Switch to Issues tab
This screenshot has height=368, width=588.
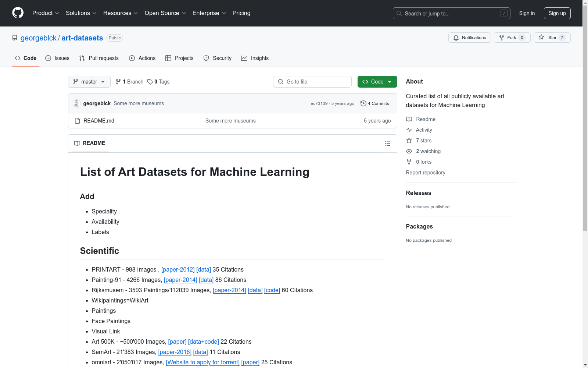click(57, 58)
